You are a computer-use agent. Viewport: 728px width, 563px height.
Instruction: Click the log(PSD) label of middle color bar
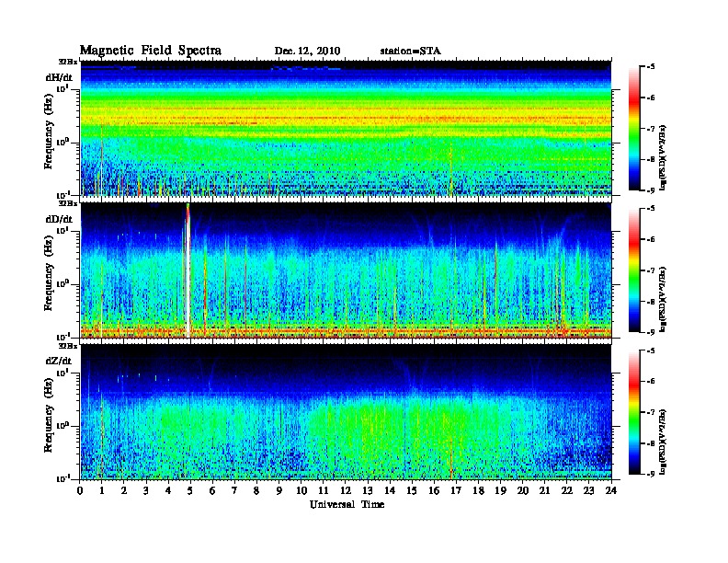(x=664, y=300)
